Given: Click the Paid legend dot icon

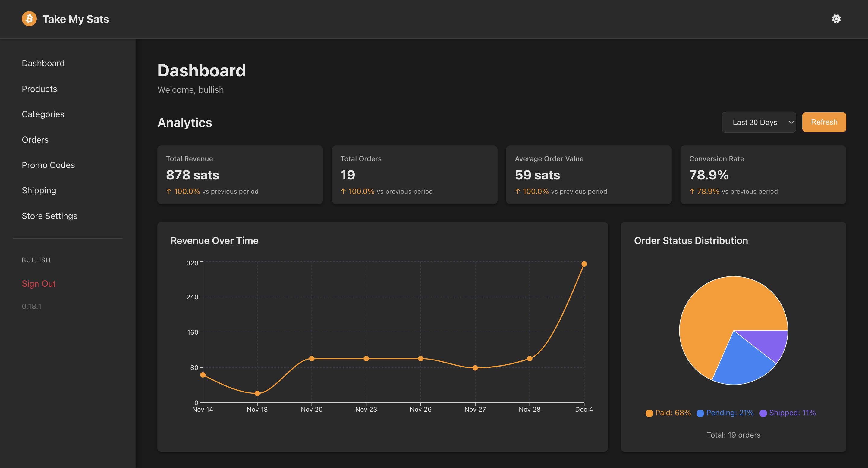Looking at the screenshot, I should (649, 413).
